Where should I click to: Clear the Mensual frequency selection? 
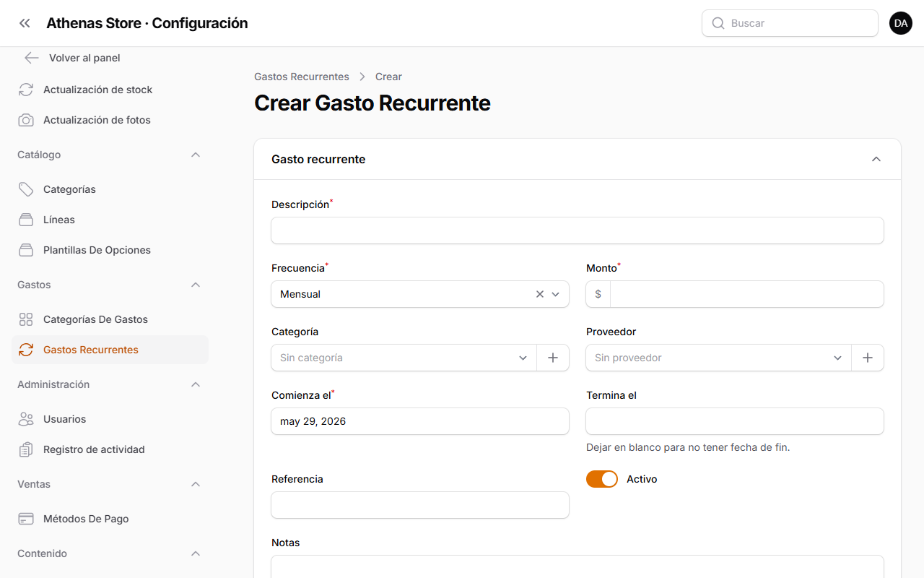click(540, 294)
